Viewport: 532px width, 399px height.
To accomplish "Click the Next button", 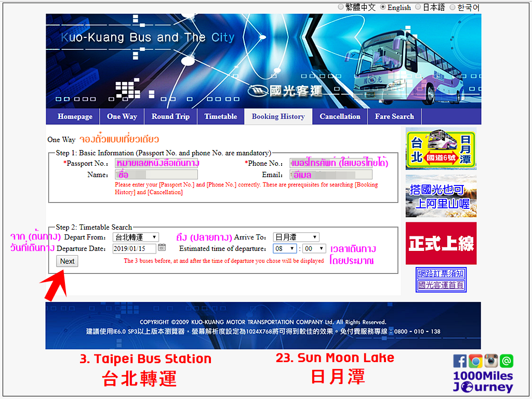I will (x=67, y=261).
